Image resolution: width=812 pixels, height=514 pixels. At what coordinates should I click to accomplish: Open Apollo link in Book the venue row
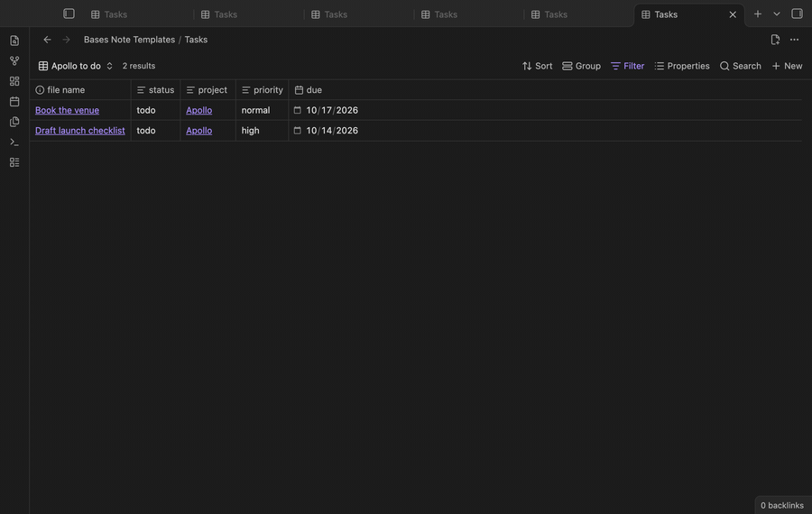tap(198, 110)
